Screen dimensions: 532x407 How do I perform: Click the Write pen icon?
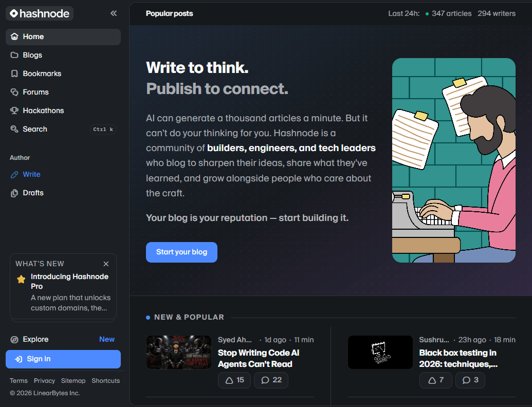click(14, 174)
